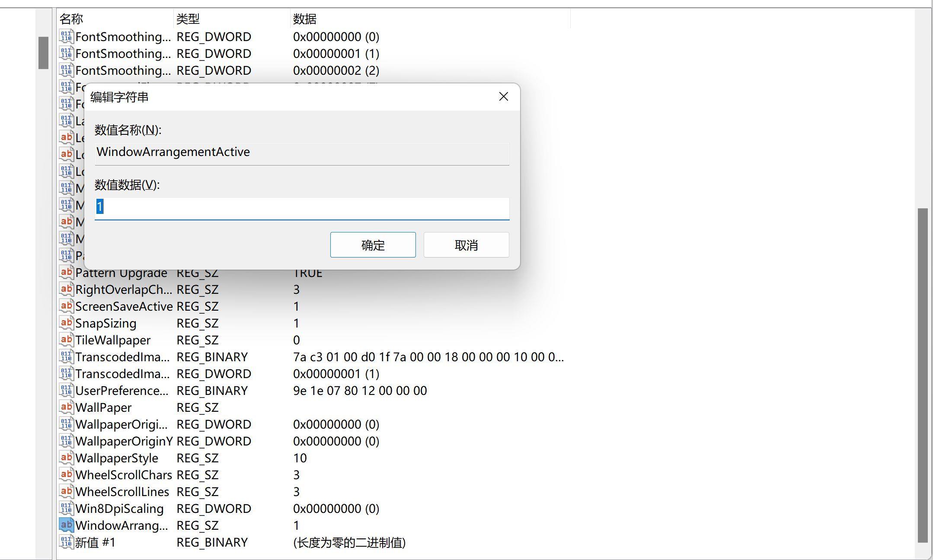The width and height of the screenshot is (933, 560).
Task: Select the WheelScrollLines value name
Action: (x=122, y=492)
